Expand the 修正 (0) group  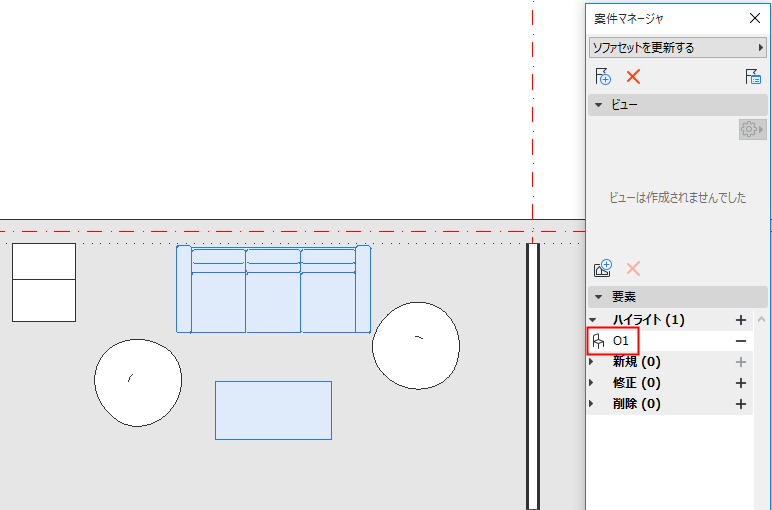click(592, 383)
